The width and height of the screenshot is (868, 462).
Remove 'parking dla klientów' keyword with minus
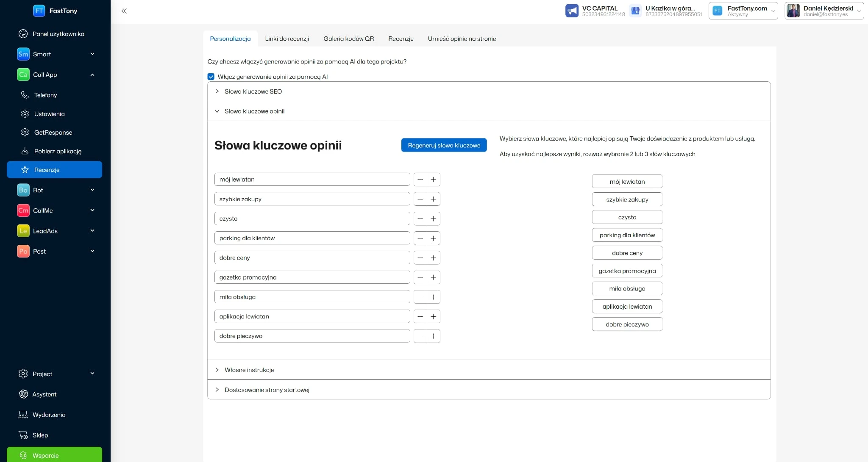click(x=420, y=238)
